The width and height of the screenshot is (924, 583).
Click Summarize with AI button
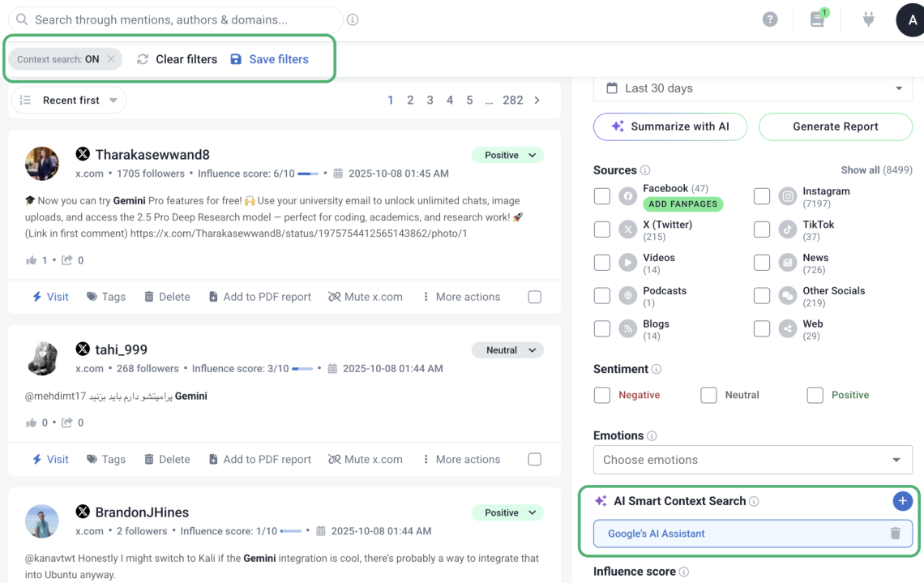point(670,126)
